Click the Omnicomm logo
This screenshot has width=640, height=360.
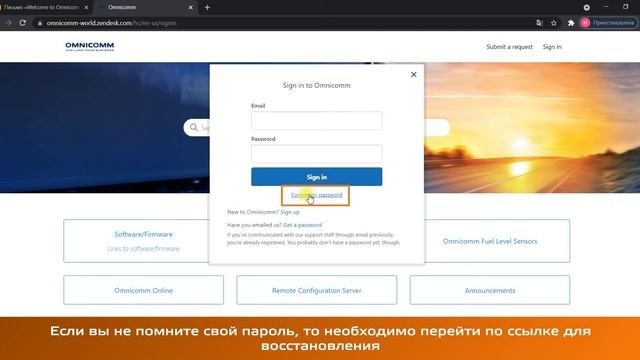(x=90, y=47)
